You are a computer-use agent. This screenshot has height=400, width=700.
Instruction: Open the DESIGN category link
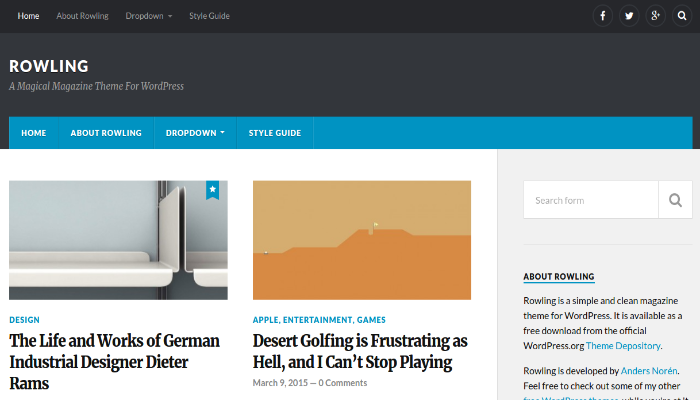[25, 320]
